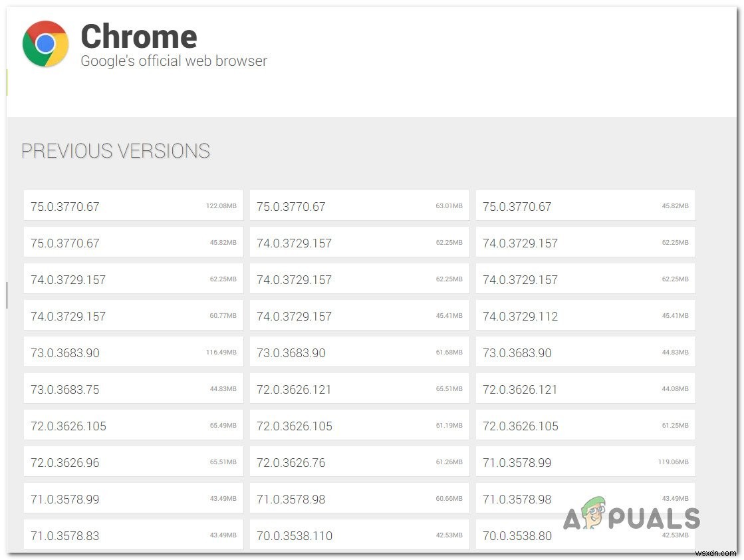744x560 pixels.
Task: Download Chrome 72.0.3626.105 sized 61.19MB
Action: point(359,425)
